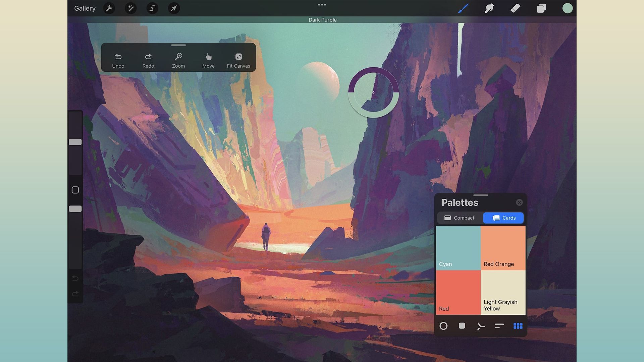The width and height of the screenshot is (644, 362).
Task: Tap Fit Canvas in the quick menu
Action: (238, 59)
